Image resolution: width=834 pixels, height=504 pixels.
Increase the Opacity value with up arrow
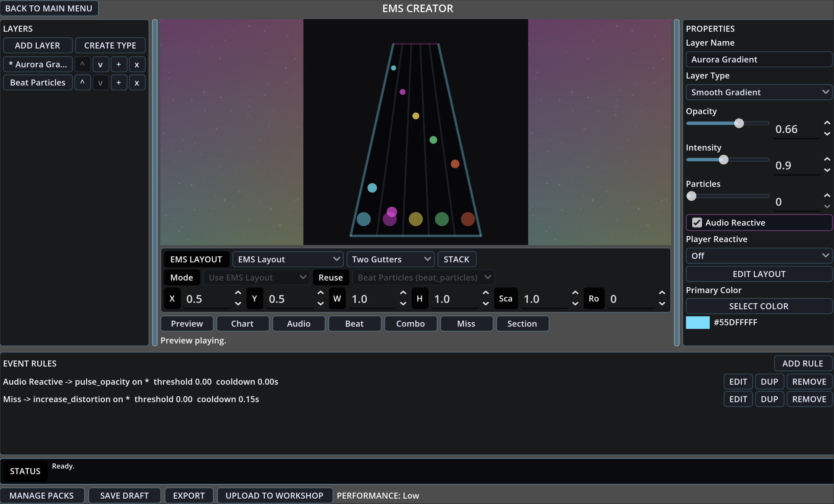coord(827,123)
